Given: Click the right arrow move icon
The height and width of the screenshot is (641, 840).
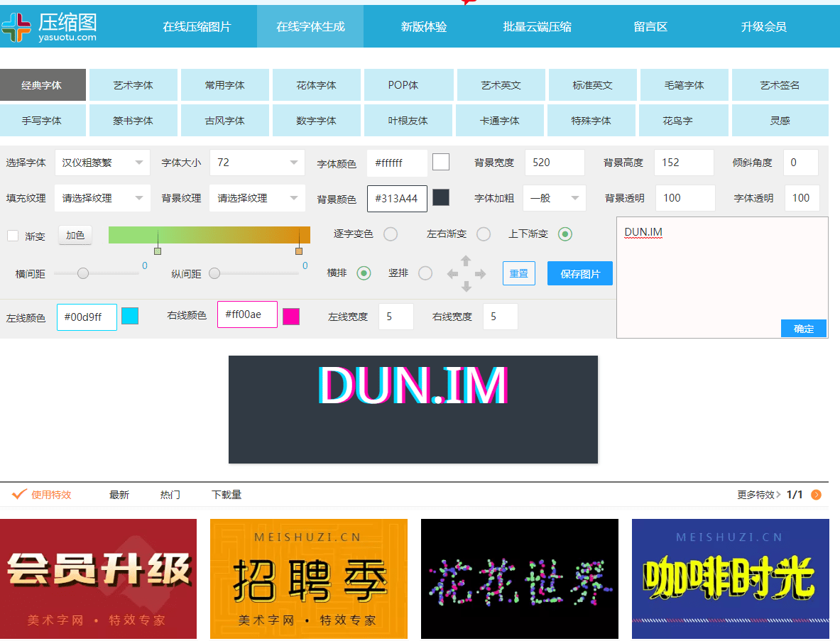Looking at the screenshot, I should [x=481, y=274].
